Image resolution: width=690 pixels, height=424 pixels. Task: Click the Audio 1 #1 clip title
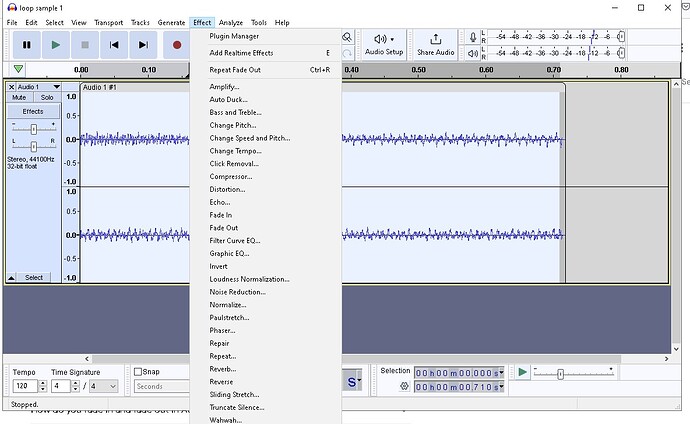point(100,87)
